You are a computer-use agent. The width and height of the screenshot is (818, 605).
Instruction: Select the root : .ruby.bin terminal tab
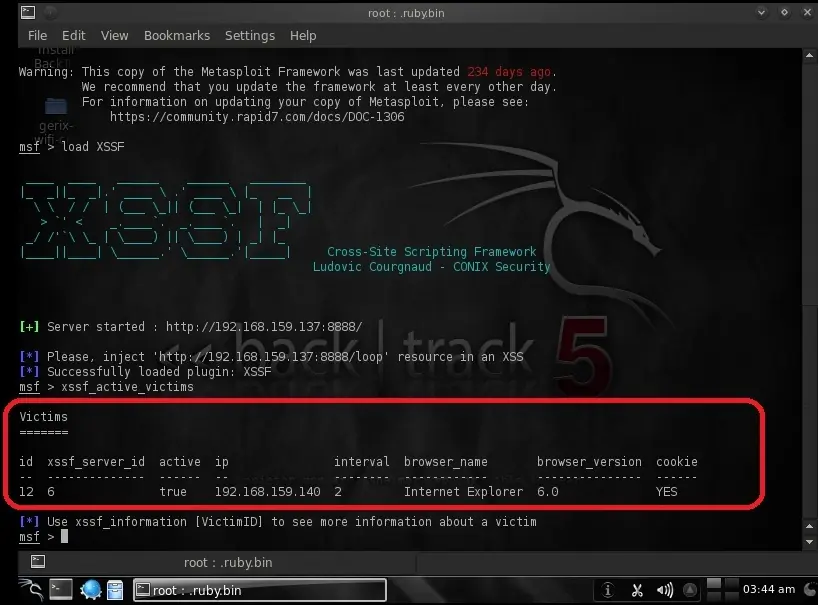click(228, 562)
